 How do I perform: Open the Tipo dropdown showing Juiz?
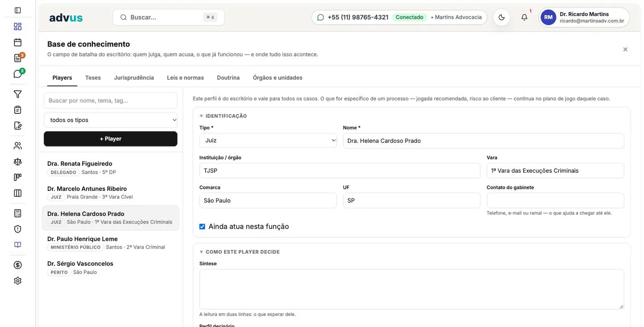(268, 140)
